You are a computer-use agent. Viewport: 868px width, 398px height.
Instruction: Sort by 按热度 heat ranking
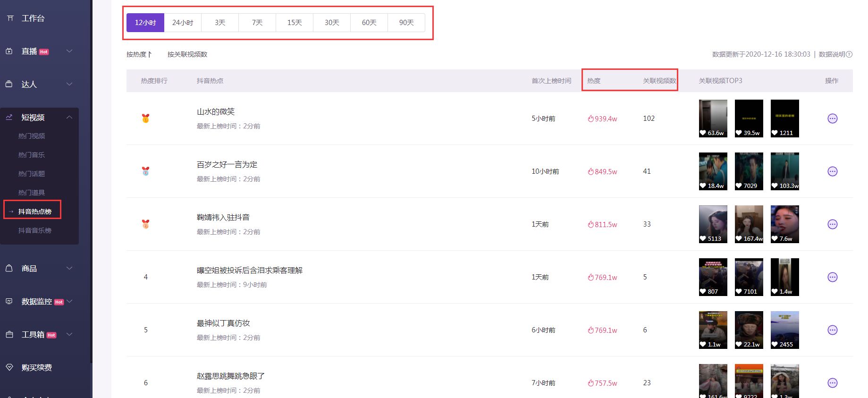[139, 54]
